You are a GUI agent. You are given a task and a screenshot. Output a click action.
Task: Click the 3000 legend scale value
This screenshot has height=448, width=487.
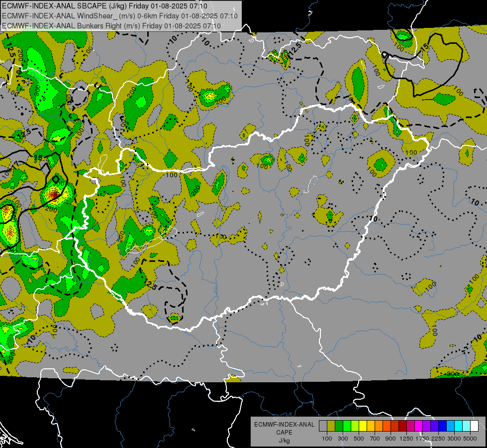point(454,439)
